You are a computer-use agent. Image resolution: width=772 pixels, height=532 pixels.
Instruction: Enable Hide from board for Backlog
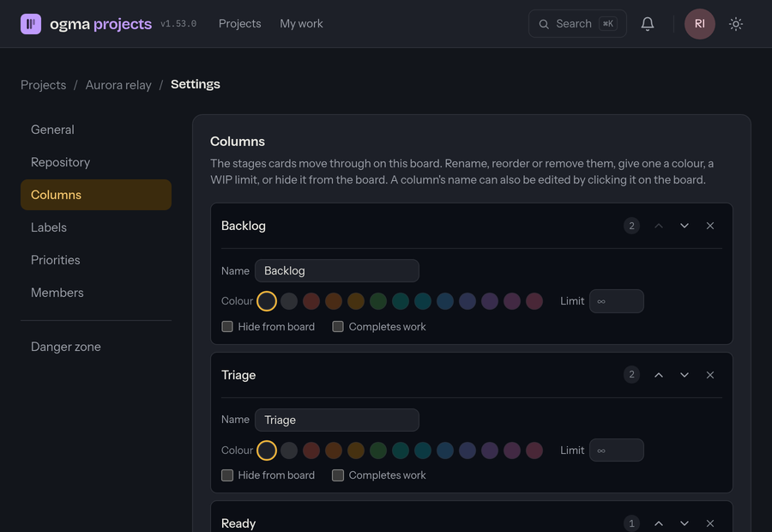coord(227,327)
